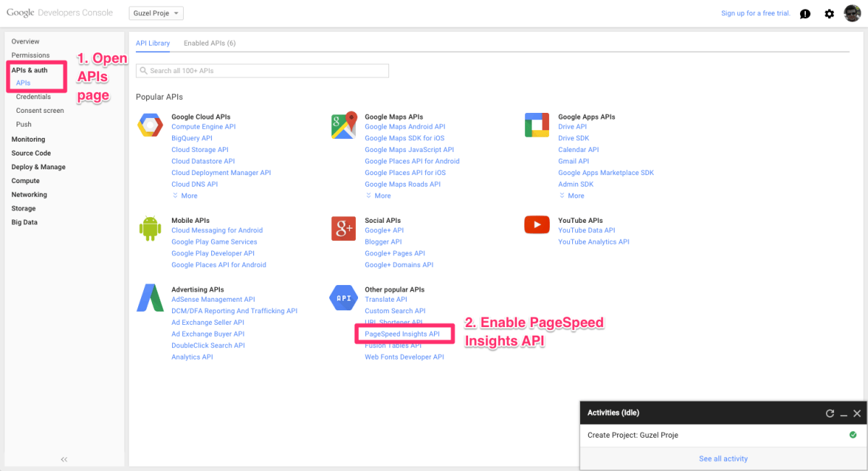The image size is (868, 471).
Task: Click the Google+ icon beside Social APIs
Action: pos(343,229)
